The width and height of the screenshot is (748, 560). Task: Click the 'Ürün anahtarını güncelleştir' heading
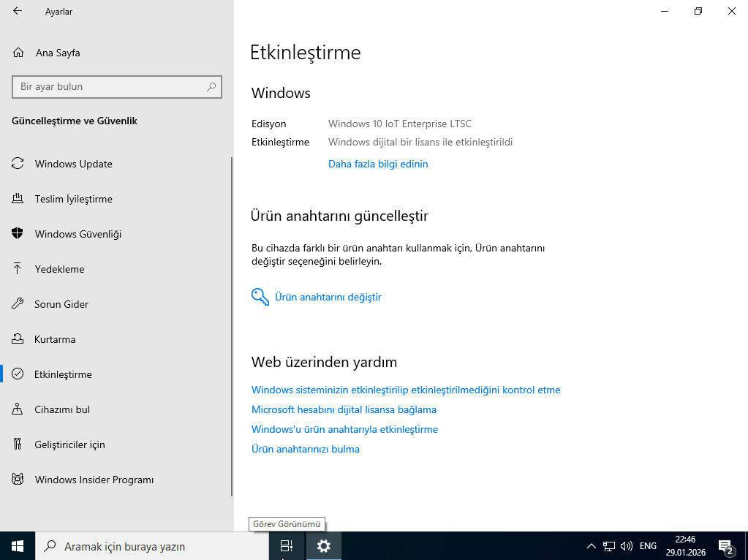(339, 216)
